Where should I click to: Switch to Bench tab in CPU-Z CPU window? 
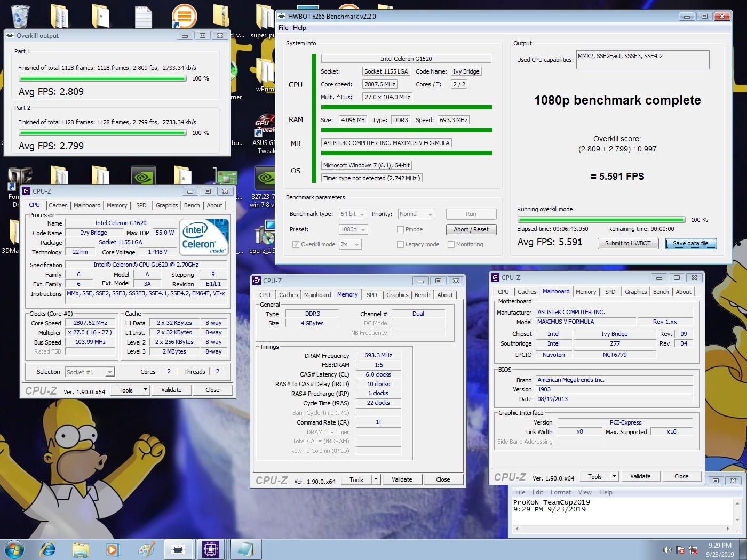[192, 205]
